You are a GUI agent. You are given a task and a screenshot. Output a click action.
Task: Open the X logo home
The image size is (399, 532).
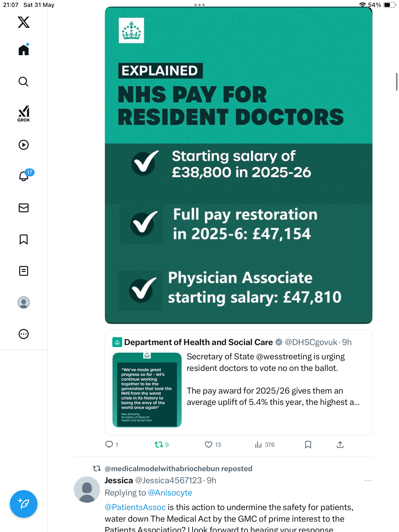click(24, 22)
